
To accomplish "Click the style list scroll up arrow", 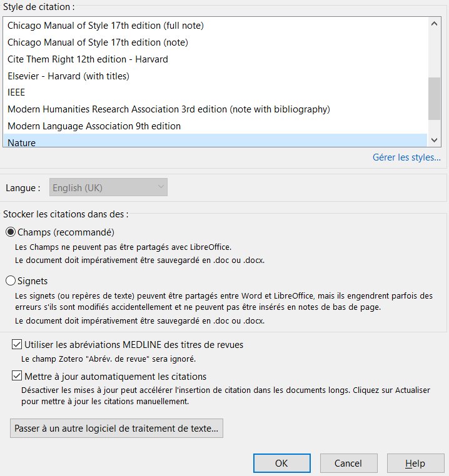I will 435,24.
